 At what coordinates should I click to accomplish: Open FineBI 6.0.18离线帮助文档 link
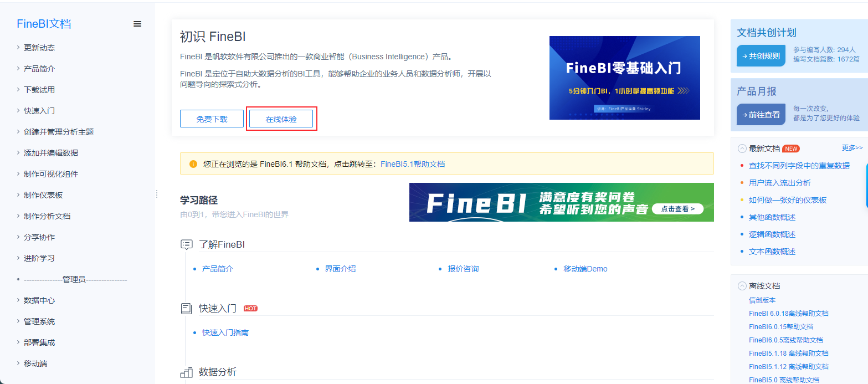pyautogui.click(x=789, y=313)
